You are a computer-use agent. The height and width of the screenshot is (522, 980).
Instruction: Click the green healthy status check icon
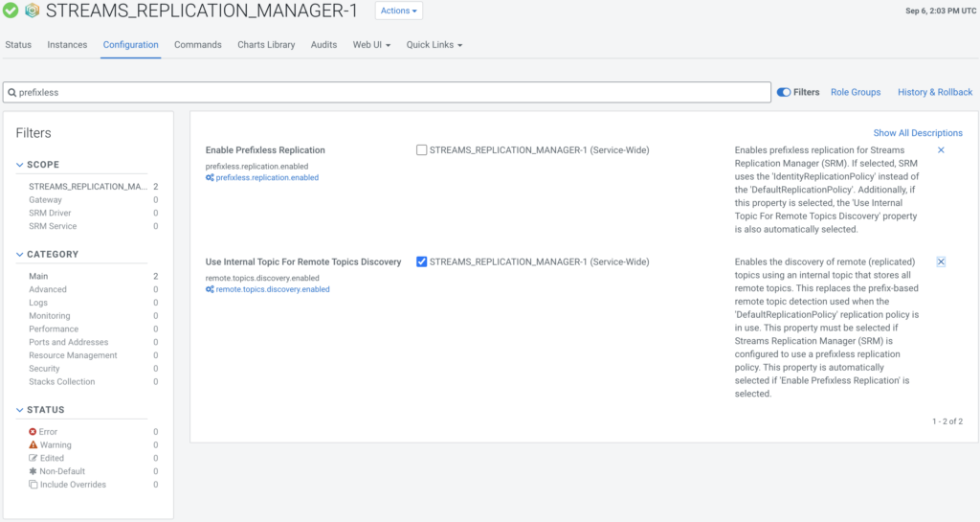pyautogui.click(x=11, y=11)
